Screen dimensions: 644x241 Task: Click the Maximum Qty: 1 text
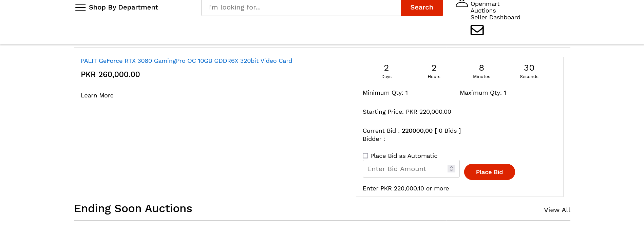[483, 93]
